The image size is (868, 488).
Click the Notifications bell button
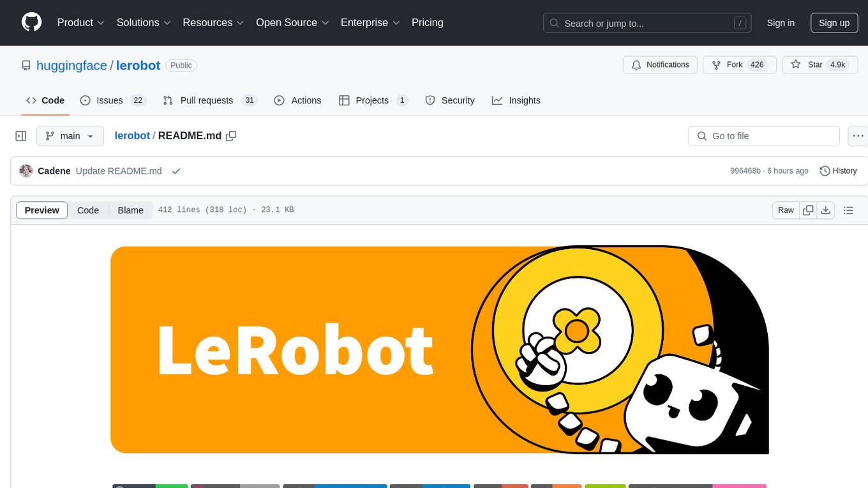[x=660, y=65]
